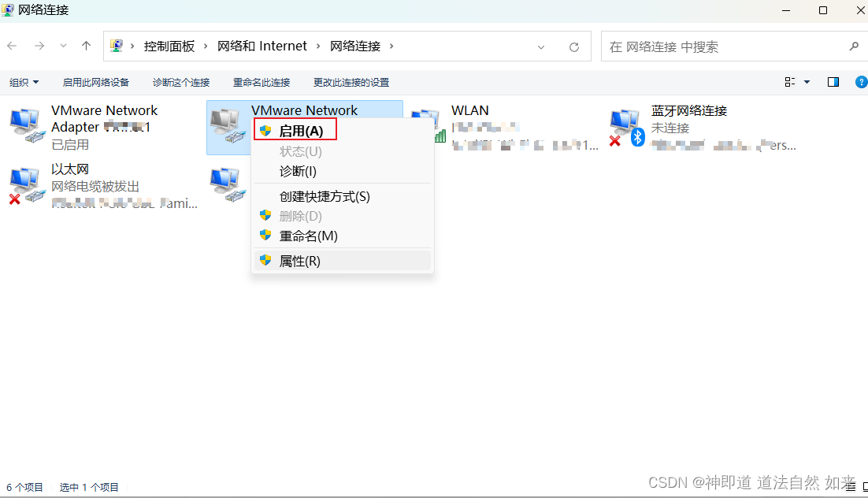Open the 组织 dropdown menu
Viewport: 868px width, 498px height.
tap(24, 82)
